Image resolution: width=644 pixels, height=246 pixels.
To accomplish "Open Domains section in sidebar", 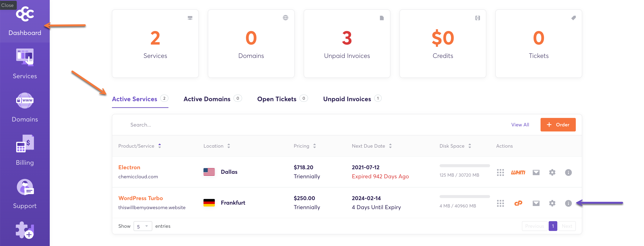I will pos(25,107).
